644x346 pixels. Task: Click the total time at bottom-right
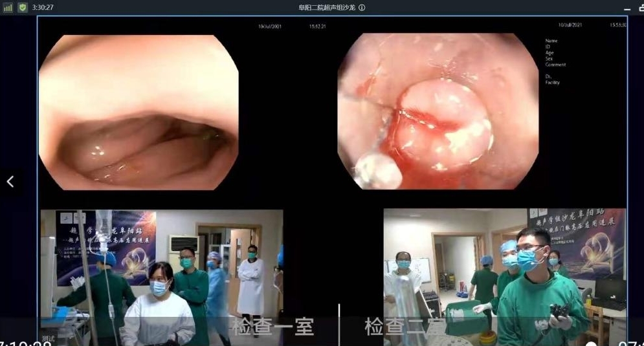630,343
